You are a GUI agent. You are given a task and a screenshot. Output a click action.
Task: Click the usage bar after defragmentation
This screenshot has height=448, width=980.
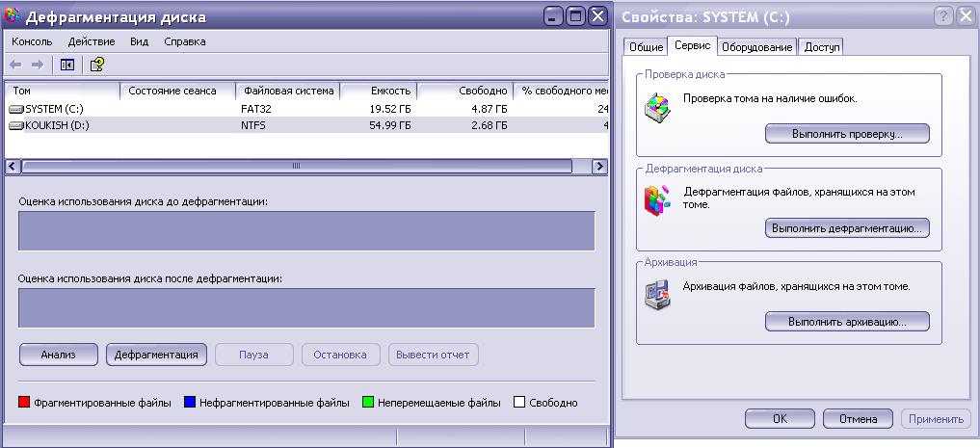306,307
